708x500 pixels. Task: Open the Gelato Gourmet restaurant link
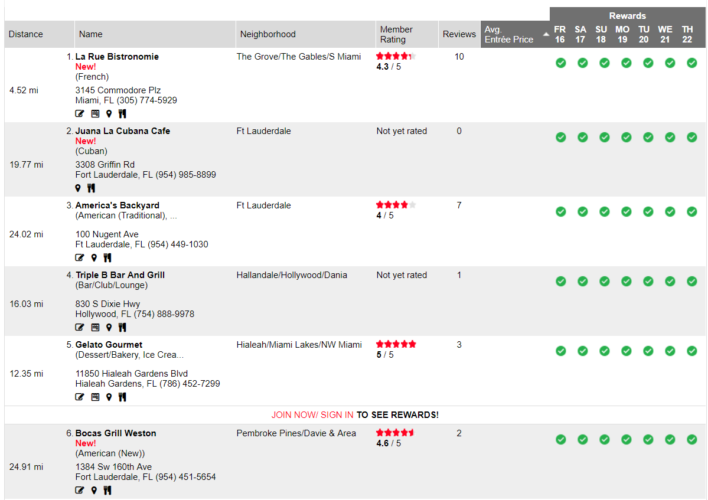click(109, 345)
